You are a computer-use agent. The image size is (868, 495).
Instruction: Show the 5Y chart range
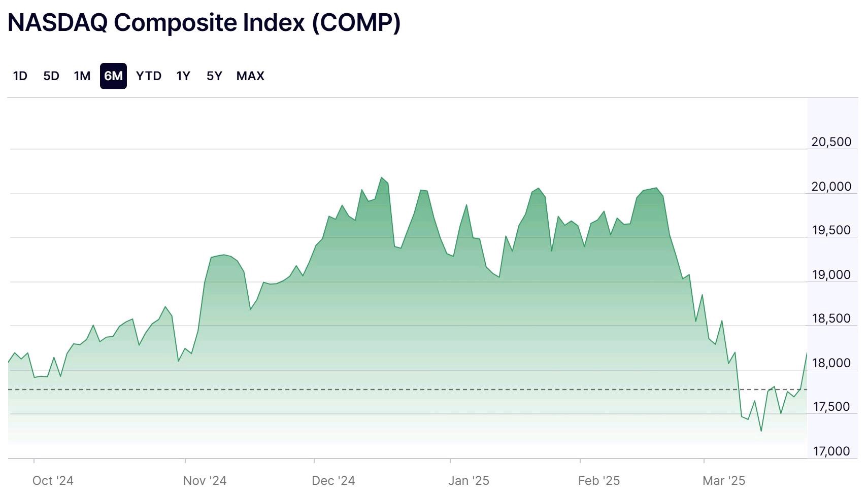click(x=214, y=76)
